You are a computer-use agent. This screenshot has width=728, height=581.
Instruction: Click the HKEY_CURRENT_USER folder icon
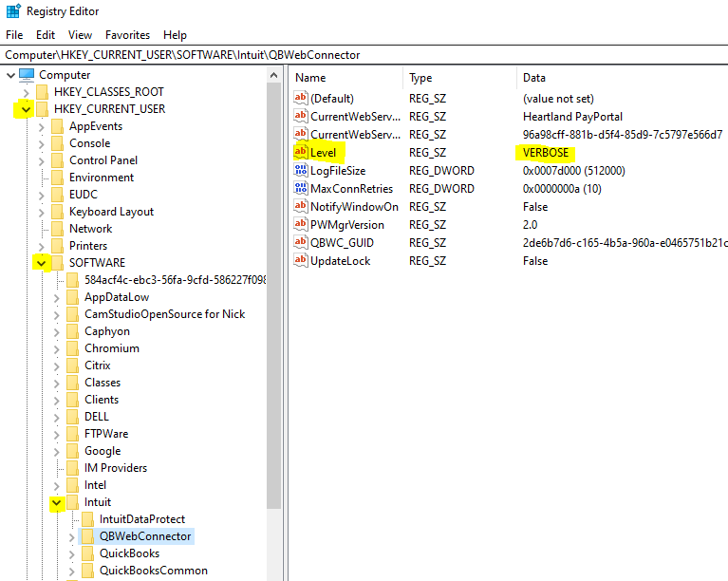[x=43, y=109]
